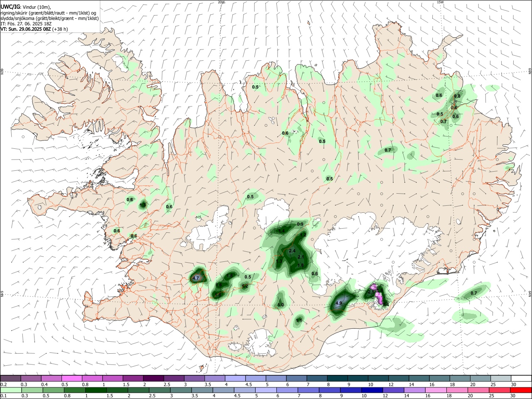The image size is (532, 399).
Task: Pick the pale green 0.1 swatch in lower legend row
Action: [11, 390]
